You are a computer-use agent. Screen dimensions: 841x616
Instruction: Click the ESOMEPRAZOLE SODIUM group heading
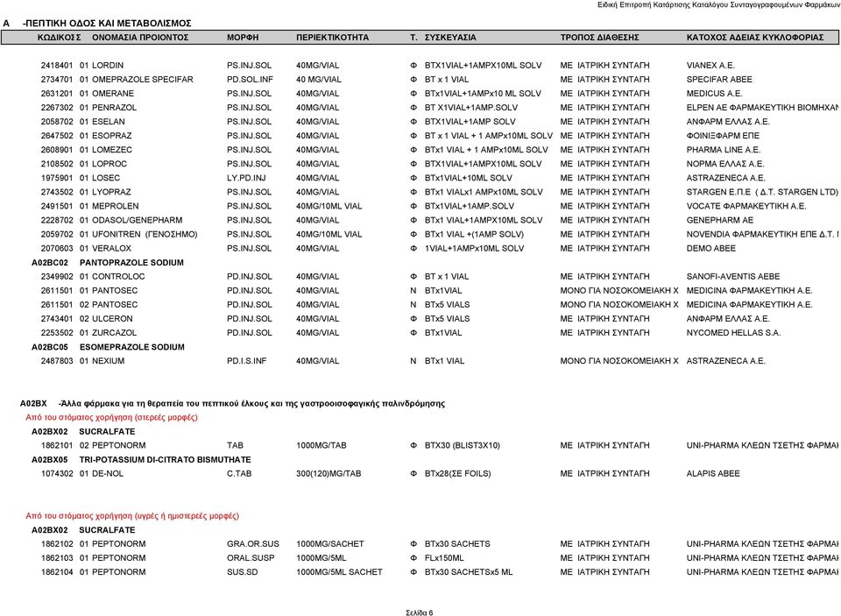pyautogui.click(x=132, y=347)
